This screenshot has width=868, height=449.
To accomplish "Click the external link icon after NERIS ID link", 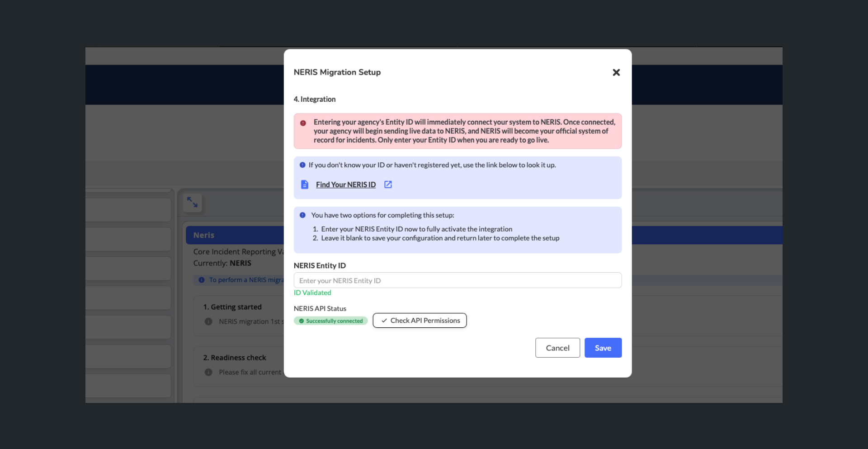I will pyautogui.click(x=388, y=184).
